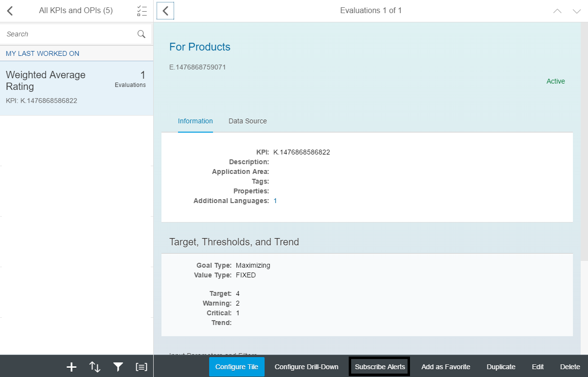588x377 pixels.
Task: Click Add as Favorite
Action: click(445, 367)
